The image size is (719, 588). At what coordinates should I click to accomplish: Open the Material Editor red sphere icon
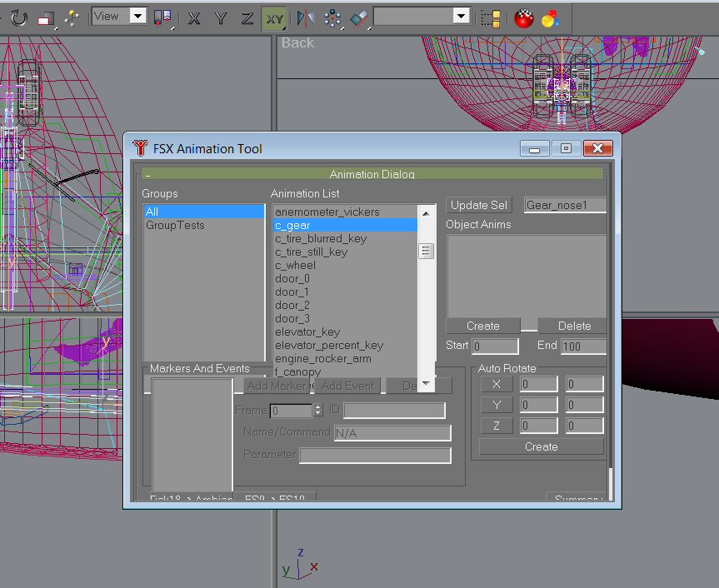tap(523, 17)
